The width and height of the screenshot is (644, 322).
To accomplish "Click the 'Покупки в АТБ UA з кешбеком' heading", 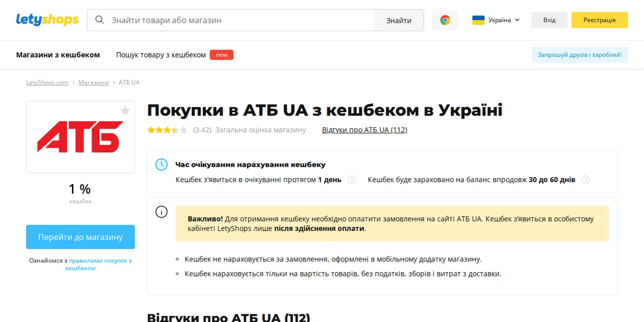I will click(325, 110).
